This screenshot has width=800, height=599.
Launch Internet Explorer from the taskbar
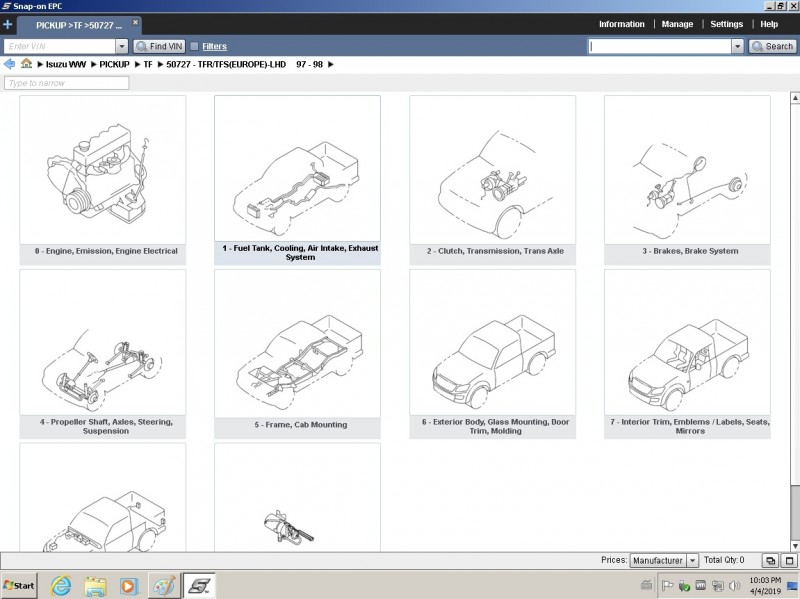click(x=61, y=585)
